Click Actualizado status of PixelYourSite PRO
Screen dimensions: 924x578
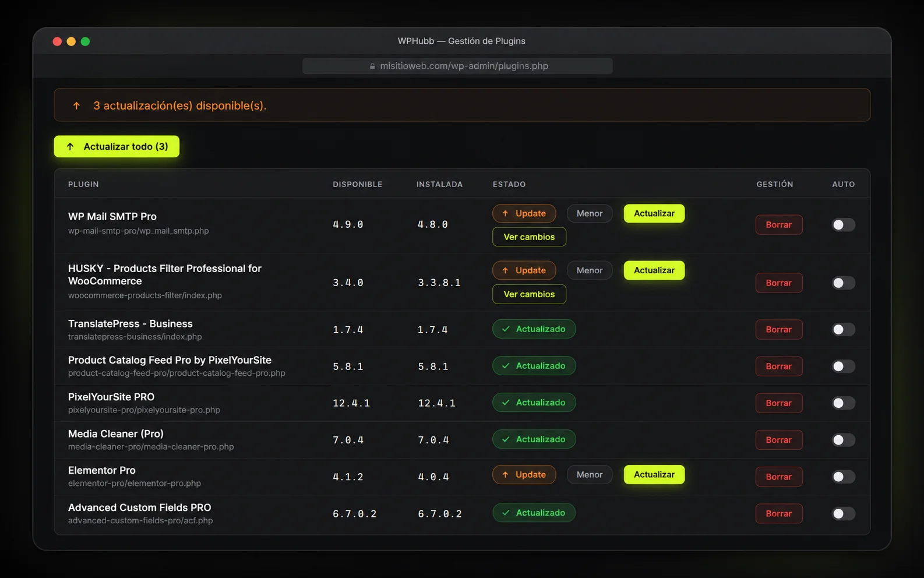click(x=534, y=403)
